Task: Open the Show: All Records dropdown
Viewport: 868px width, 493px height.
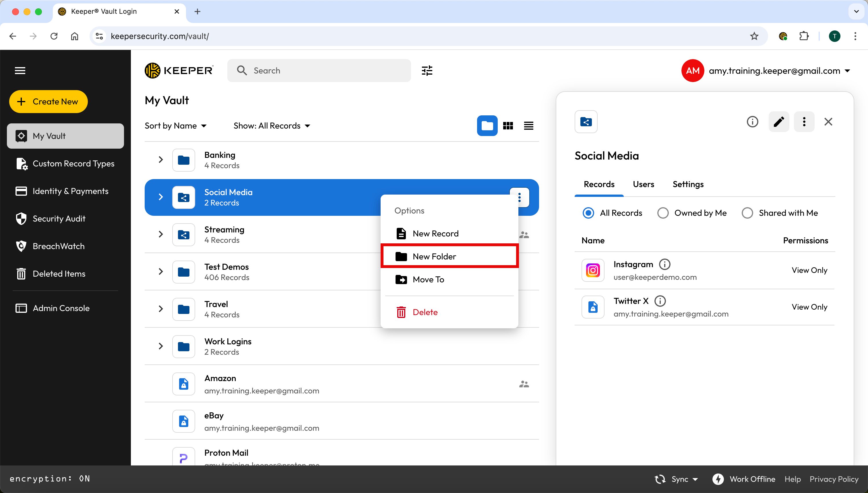Action: 272,126
